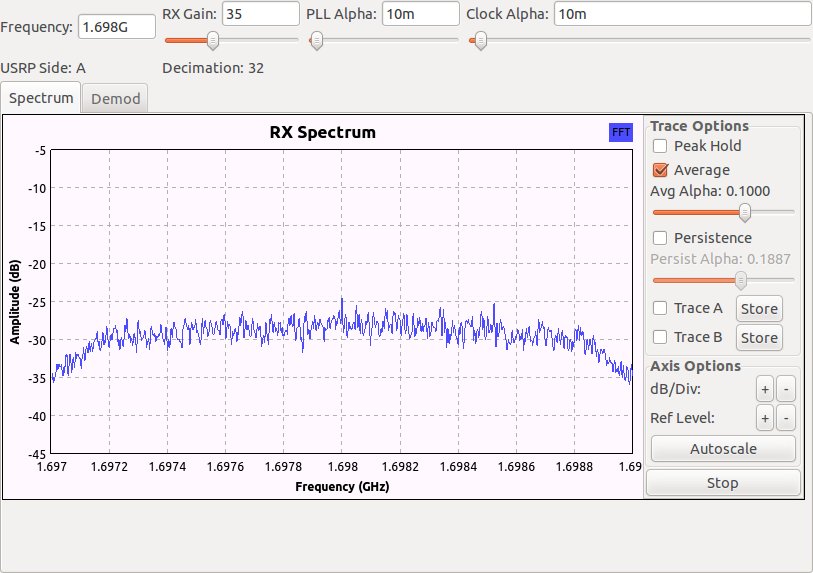Enable the Peak Hold checkbox
The width and height of the screenshot is (813, 573).
click(x=660, y=146)
